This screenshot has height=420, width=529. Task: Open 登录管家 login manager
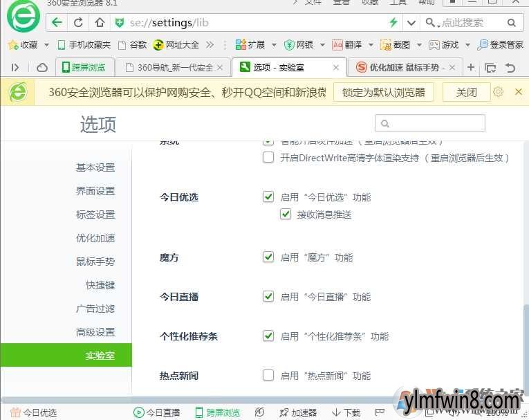click(x=500, y=44)
